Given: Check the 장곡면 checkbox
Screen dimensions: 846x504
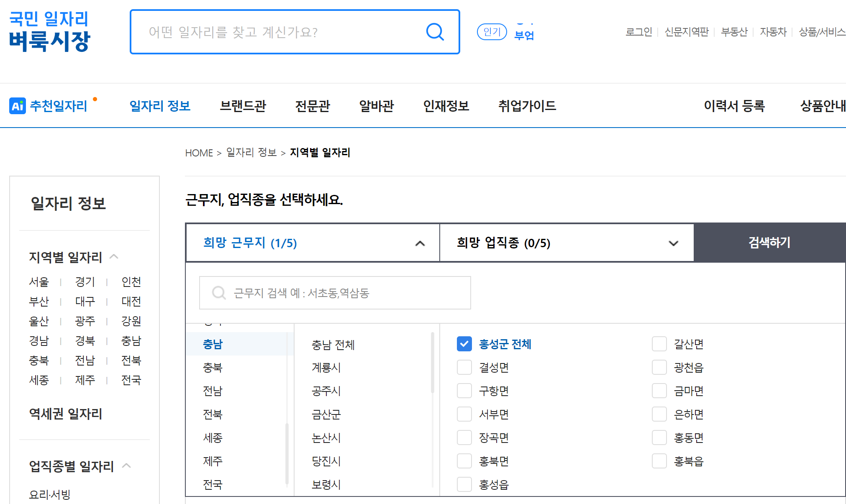Looking at the screenshot, I should tap(464, 437).
